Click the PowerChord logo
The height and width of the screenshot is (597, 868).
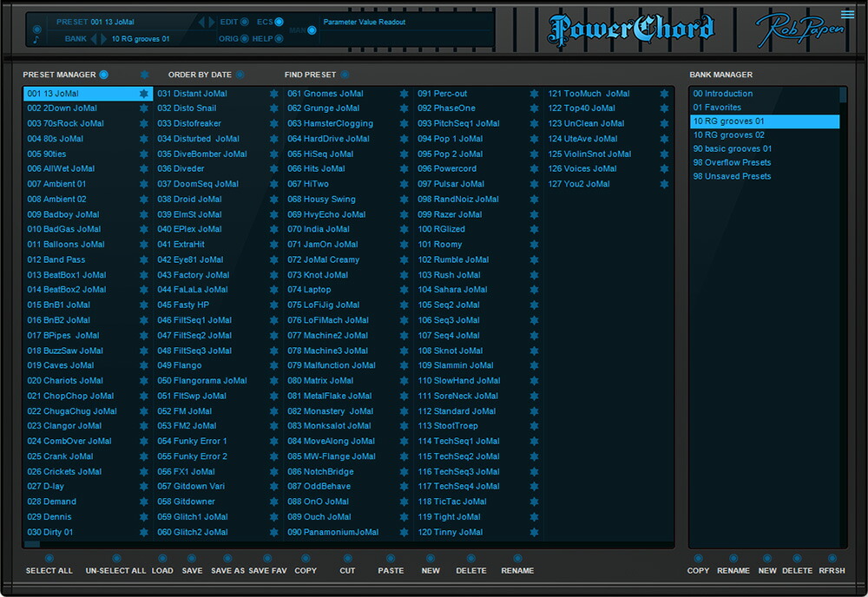click(630, 29)
